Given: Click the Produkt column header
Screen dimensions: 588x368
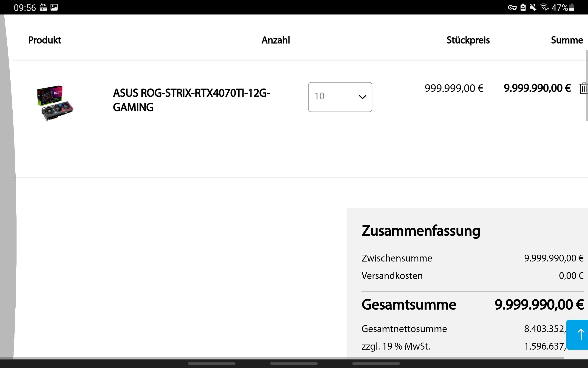Looking at the screenshot, I should coord(45,40).
